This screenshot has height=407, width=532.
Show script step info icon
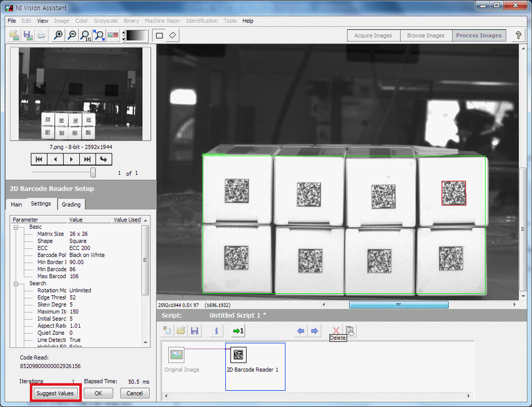click(216, 331)
